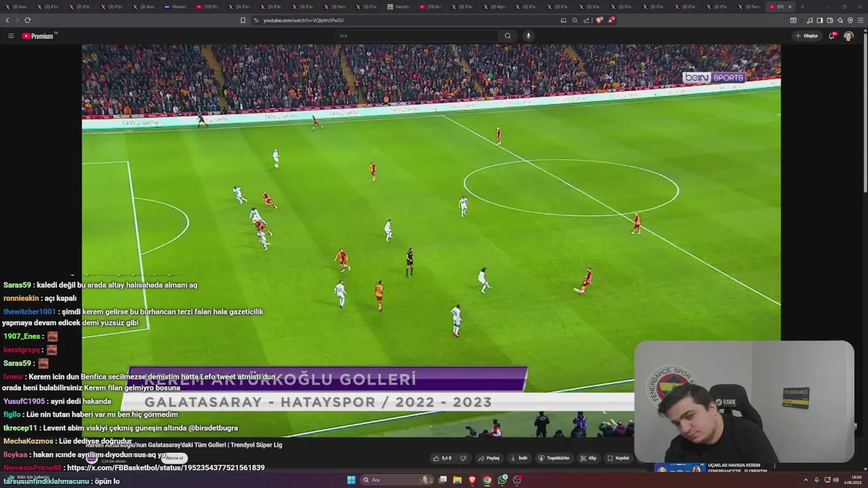Click the Brave Rewards triangle icon
The height and width of the screenshot is (488, 868).
[611, 20]
